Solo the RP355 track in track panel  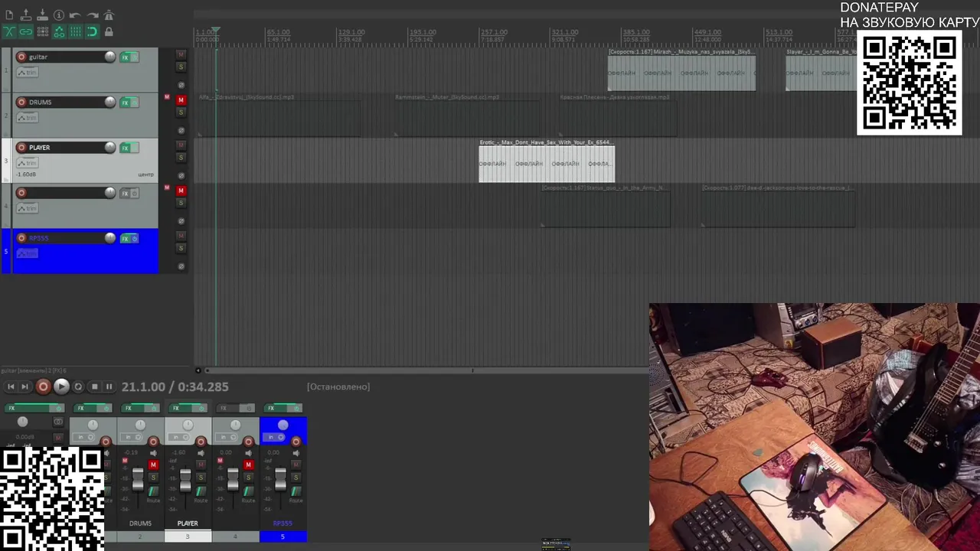click(x=181, y=248)
